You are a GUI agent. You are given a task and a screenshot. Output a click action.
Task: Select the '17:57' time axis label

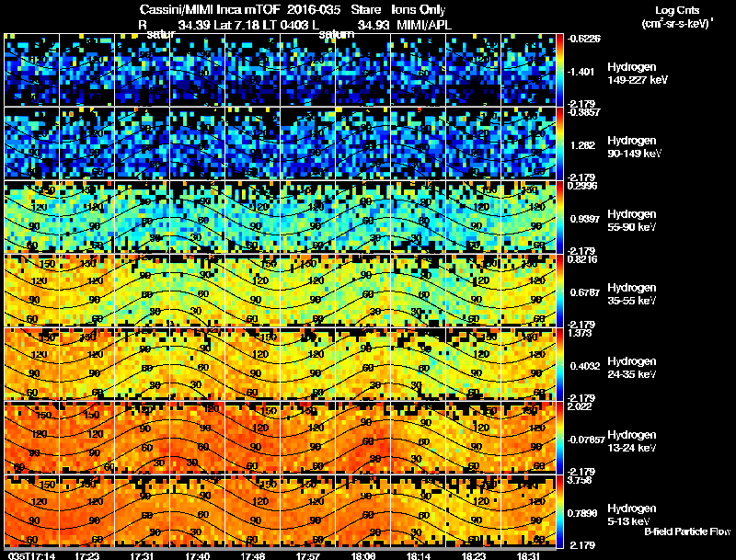[x=308, y=555]
